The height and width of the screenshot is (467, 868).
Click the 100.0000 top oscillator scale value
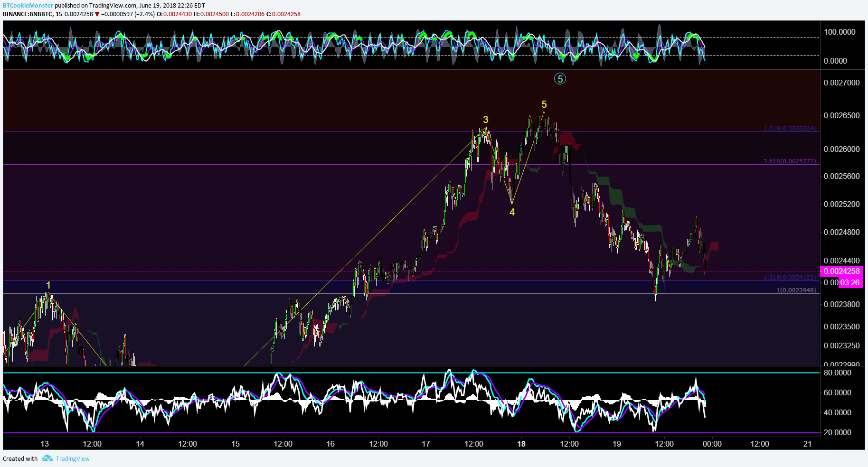(x=840, y=32)
